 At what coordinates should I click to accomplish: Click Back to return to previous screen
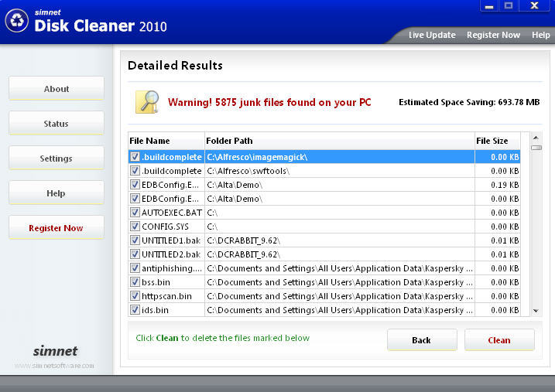422,340
